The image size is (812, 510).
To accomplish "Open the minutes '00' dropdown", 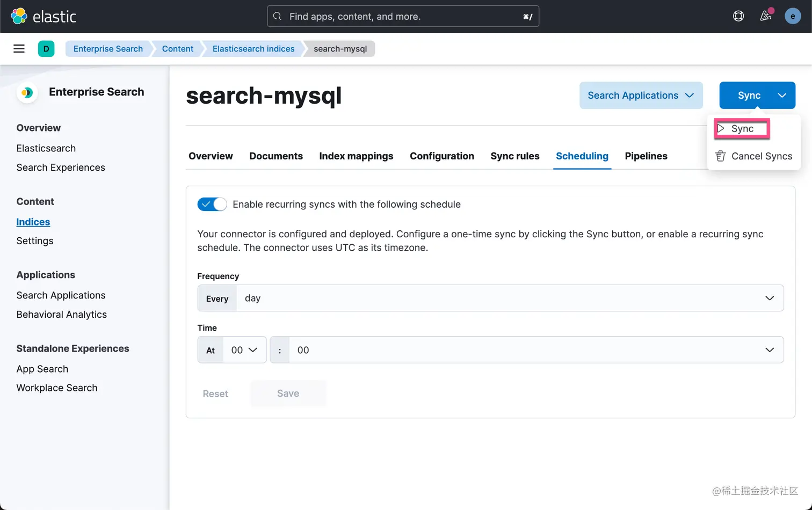I will [536, 350].
